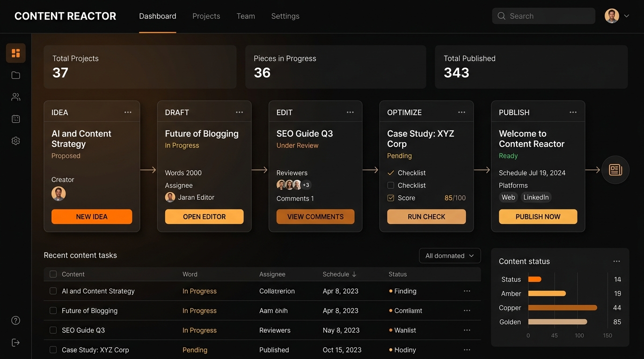Image resolution: width=644 pixels, height=359 pixels.
Task: Open the All domnated filter dropdown
Action: point(450,256)
